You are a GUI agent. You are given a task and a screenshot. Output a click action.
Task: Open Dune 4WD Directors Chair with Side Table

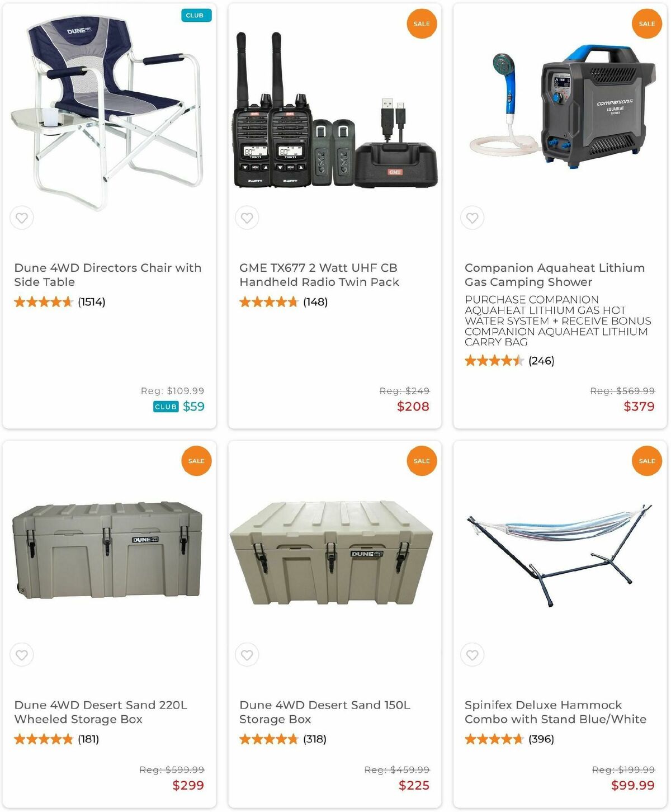click(107, 275)
